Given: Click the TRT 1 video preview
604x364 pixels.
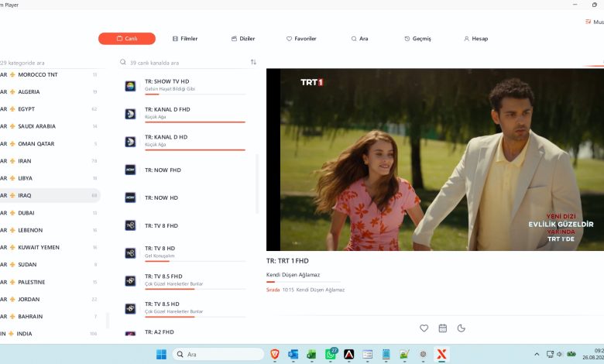Looking at the screenshot, I should [x=435, y=160].
